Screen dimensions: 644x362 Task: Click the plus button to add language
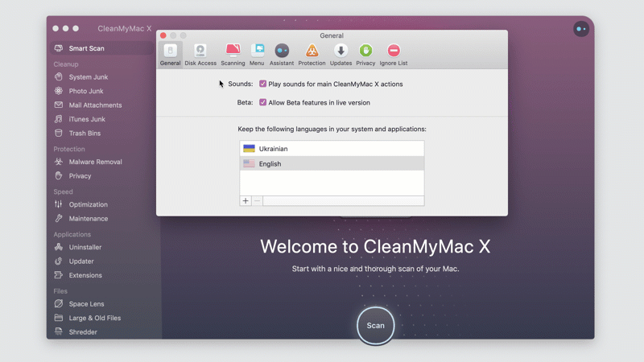click(246, 200)
